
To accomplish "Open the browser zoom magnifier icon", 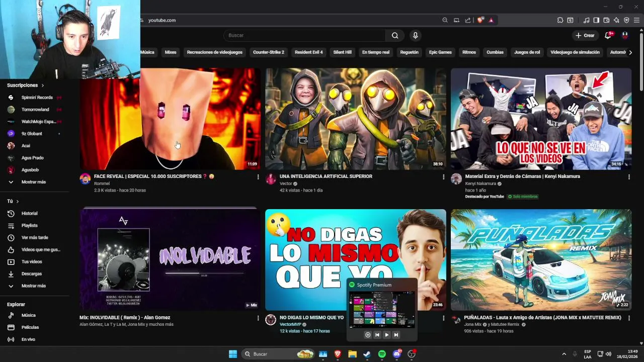I will pyautogui.click(x=445, y=20).
